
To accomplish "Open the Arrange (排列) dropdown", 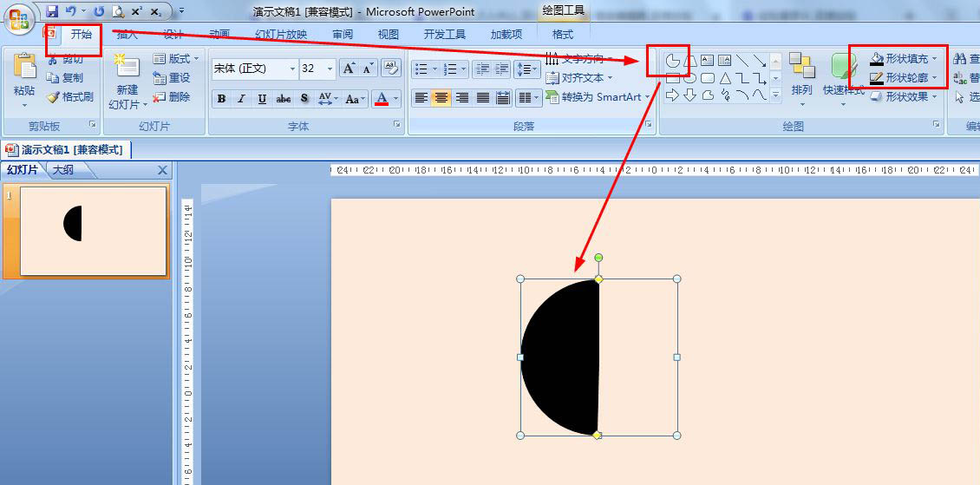I will click(x=802, y=80).
